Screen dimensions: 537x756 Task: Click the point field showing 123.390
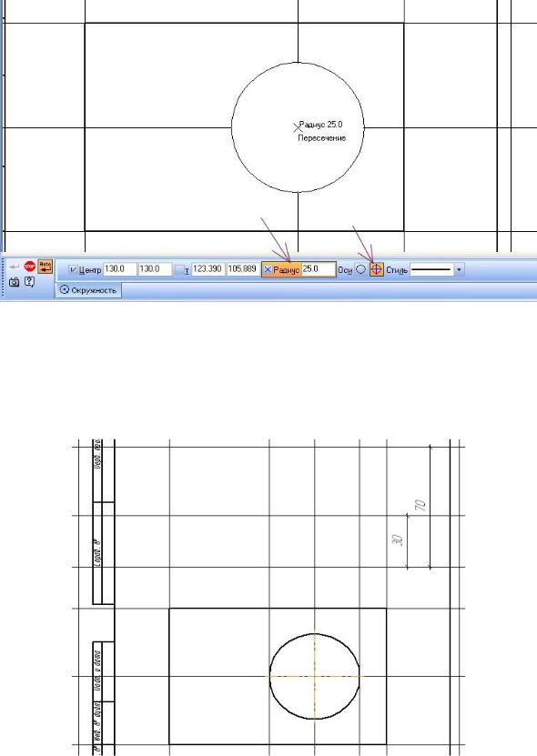[x=208, y=269]
